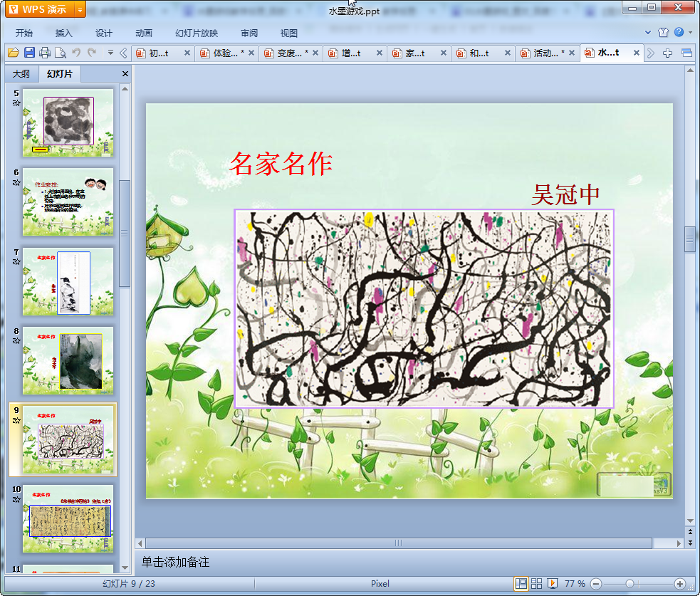Click the tab list window icon at toolbar end
Image resolution: width=700 pixels, height=596 pixels.
tap(687, 53)
